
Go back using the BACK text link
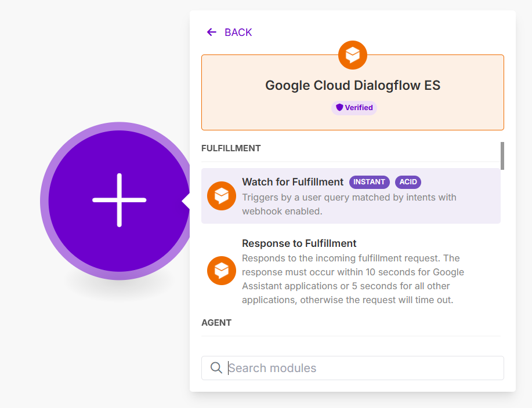[238, 32]
